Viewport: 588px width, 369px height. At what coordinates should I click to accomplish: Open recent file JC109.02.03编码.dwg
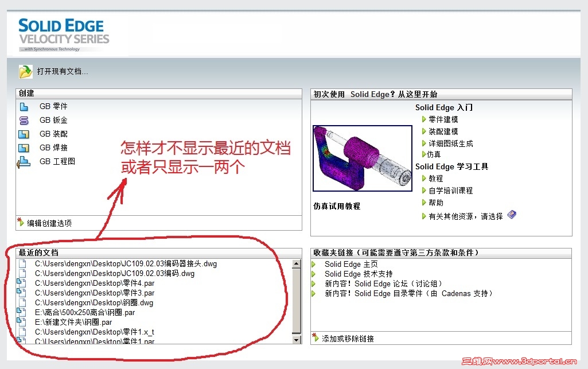(x=114, y=273)
